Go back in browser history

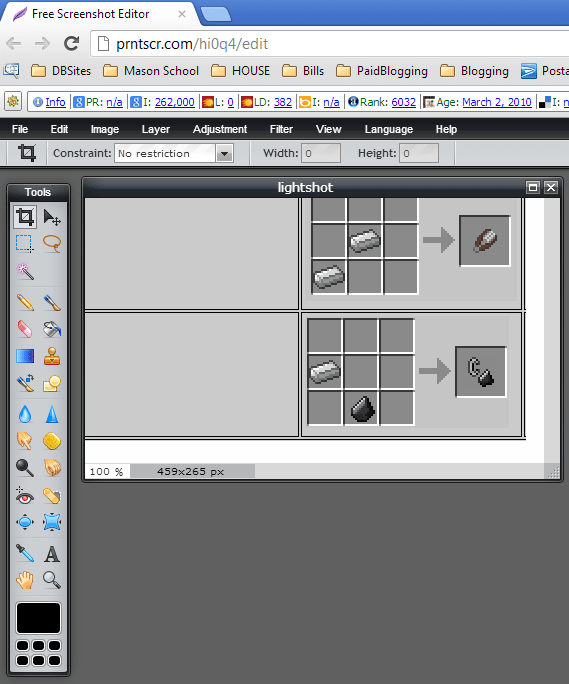click(14, 43)
